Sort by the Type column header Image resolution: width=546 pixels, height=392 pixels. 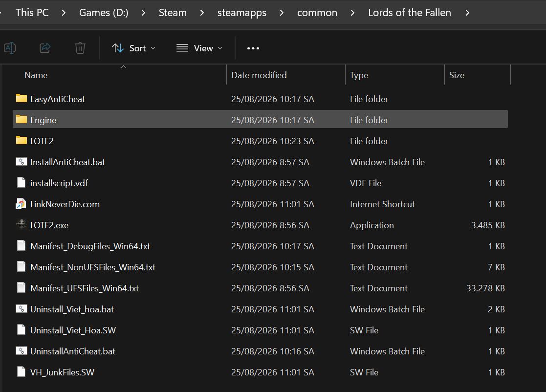coord(359,75)
